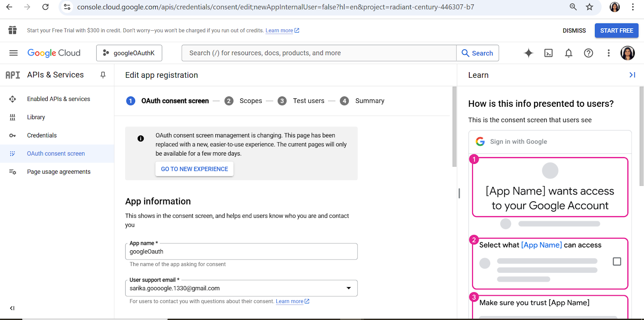Open site information icon in address bar

67,7
